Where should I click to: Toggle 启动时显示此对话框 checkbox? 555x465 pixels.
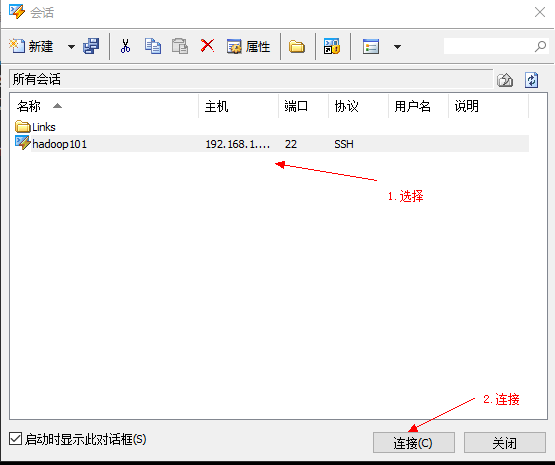[x=16, y=439]
